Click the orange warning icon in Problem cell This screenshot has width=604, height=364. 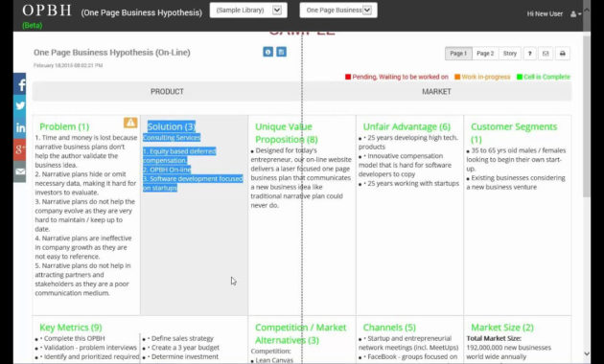point(130,123)
